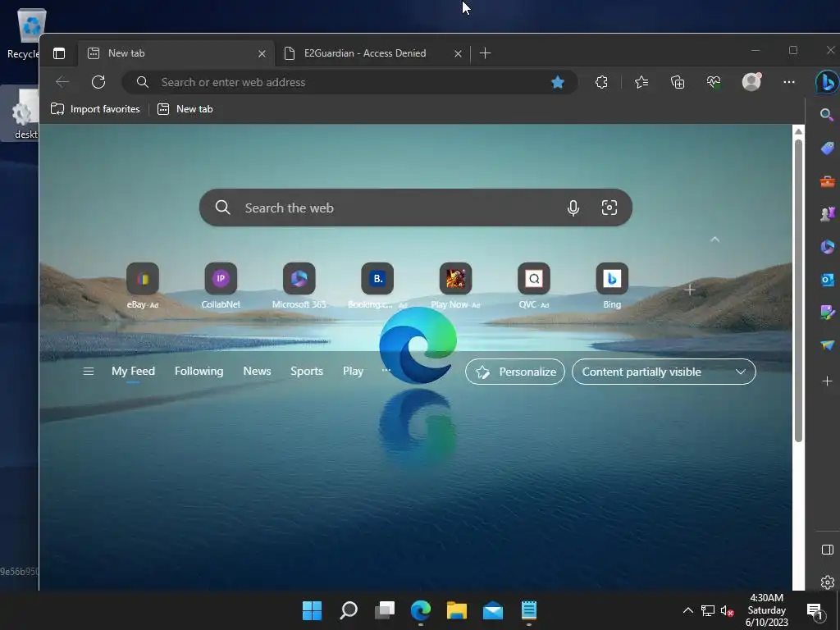Toggle the sidebar hide panel icon

click(x=827, y=550)
